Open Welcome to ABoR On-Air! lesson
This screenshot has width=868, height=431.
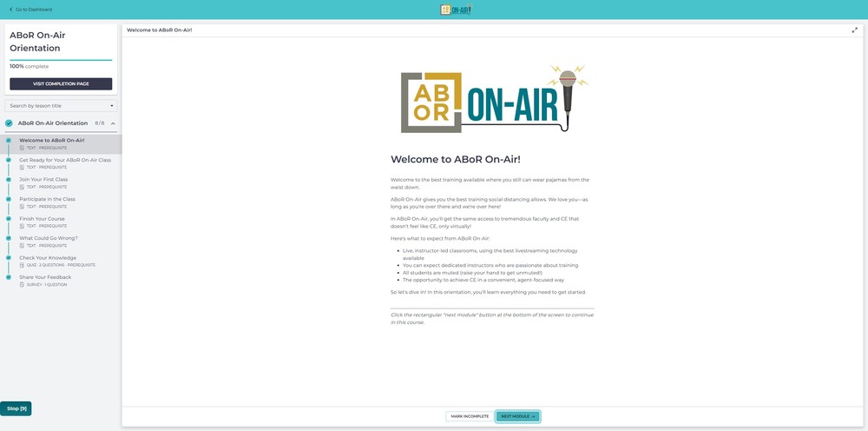coord(61,144)
